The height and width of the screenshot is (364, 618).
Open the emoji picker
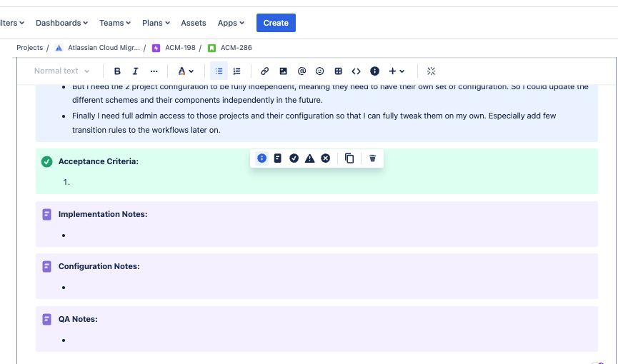point(319,71)
